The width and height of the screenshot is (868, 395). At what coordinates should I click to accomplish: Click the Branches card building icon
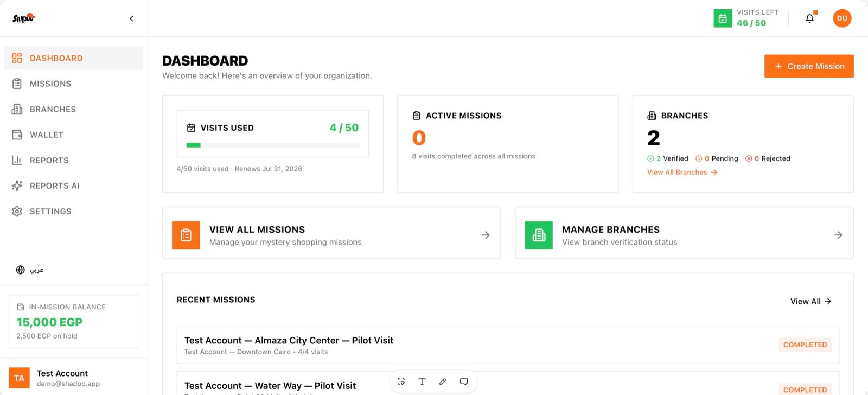[652, 116]
